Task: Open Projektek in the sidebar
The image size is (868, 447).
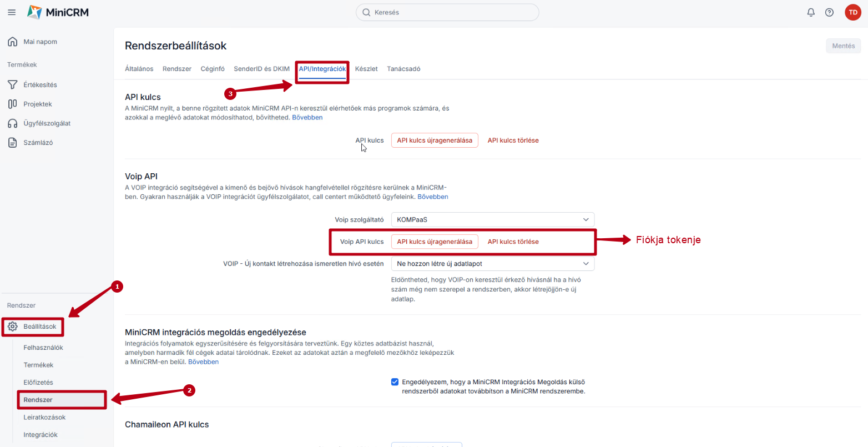Action: point(38,104)
